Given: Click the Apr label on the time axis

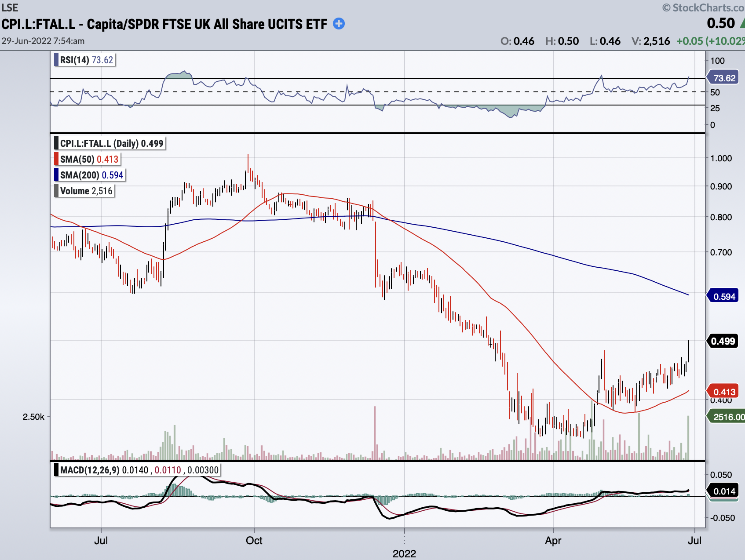Looking at the screenshot, I should pos(553,540).
